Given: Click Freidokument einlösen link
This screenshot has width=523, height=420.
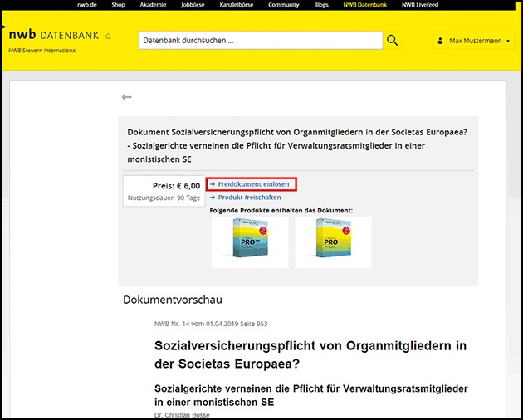Looking at the screenshot, I should pyautogui.click(x=252, y=184).
